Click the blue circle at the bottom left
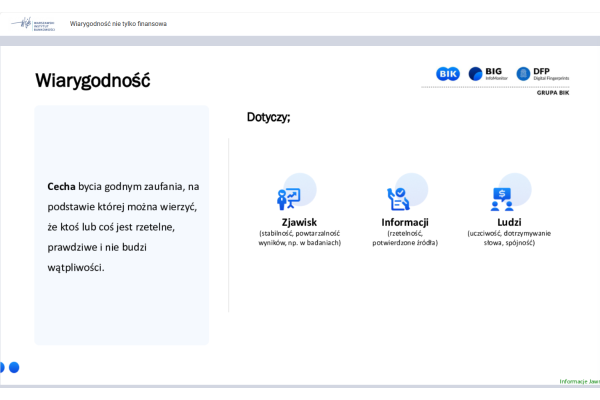 click(14, 367)
